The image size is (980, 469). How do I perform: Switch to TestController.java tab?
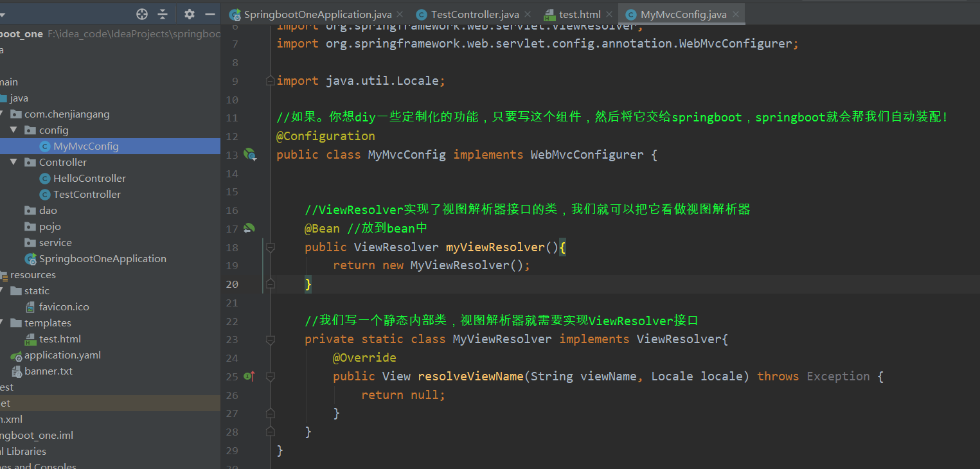(475, 14)
